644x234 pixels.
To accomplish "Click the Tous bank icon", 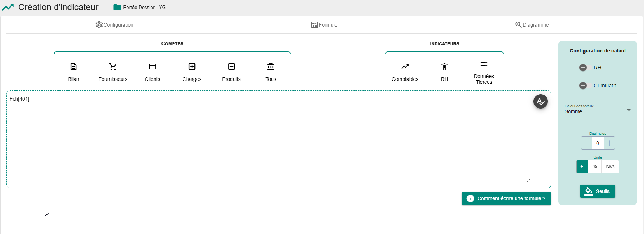I will pyautogui.click(x=271, y=66).
